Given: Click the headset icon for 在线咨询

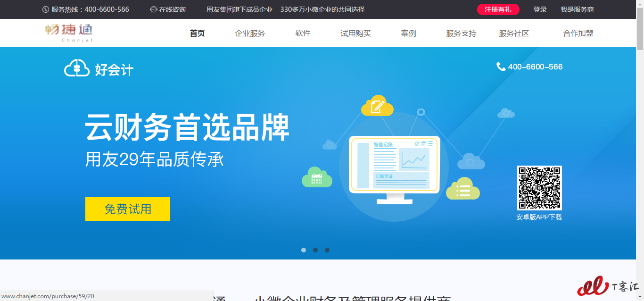Looking at the screenshot, I should click(x=153, y=9).
